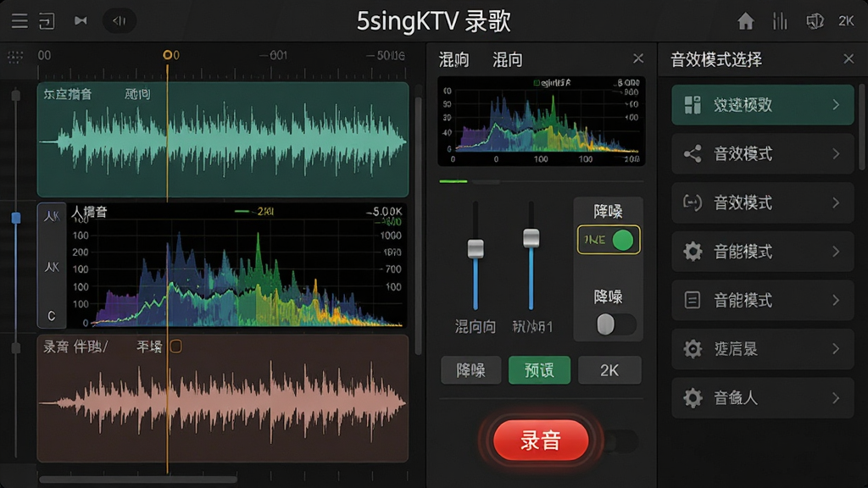Click the grid icon in the first effect row

(693, 105)
